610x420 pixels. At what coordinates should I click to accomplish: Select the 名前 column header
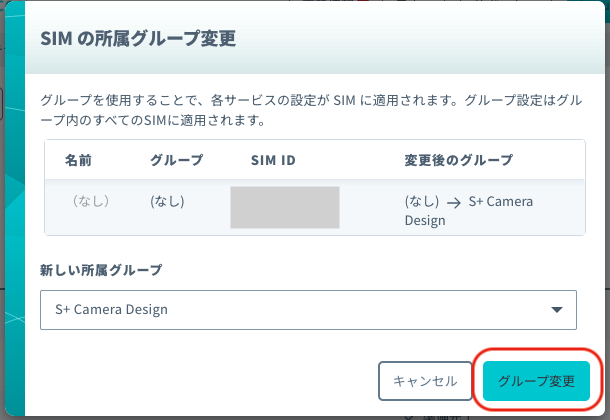[x=78, y=160]
